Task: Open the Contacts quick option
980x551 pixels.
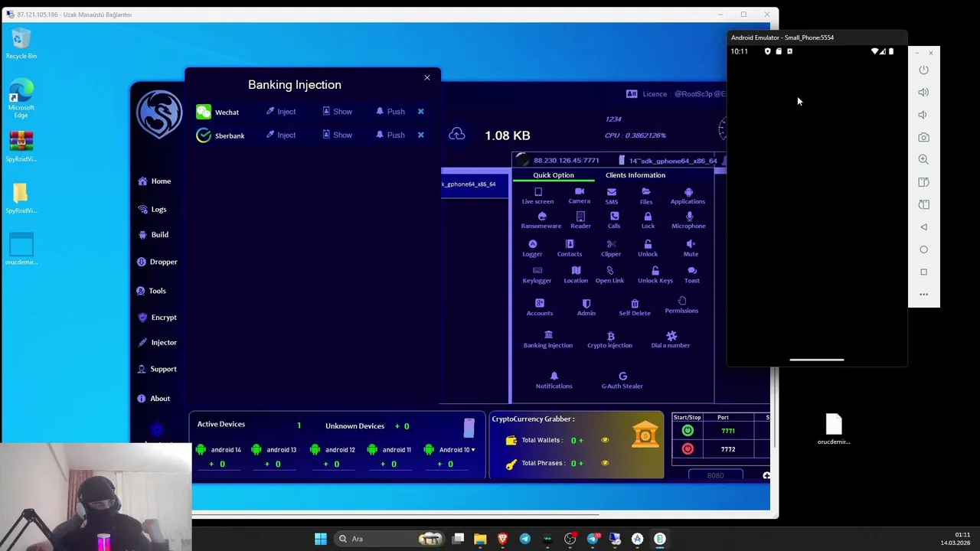Action: point(570,248)
